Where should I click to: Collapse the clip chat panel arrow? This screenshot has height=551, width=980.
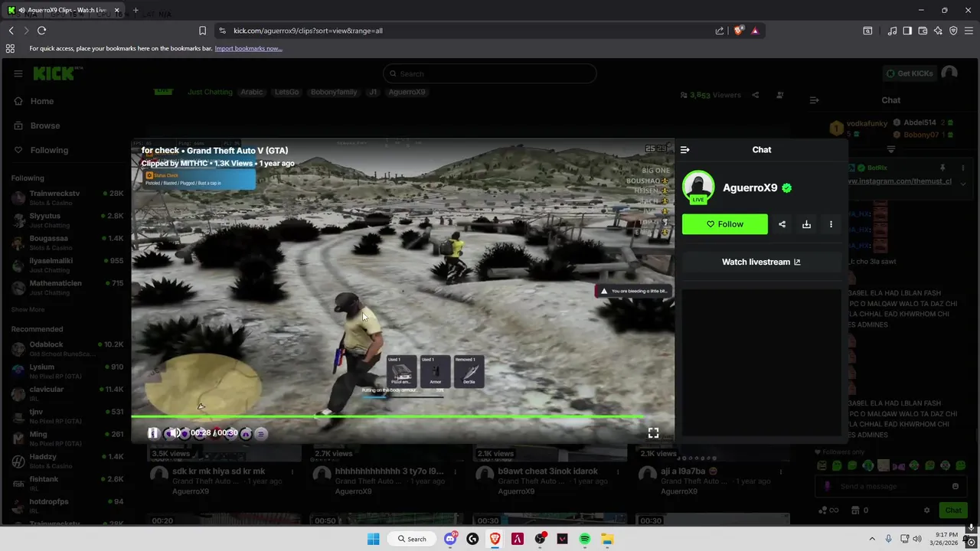pos(685,150)
